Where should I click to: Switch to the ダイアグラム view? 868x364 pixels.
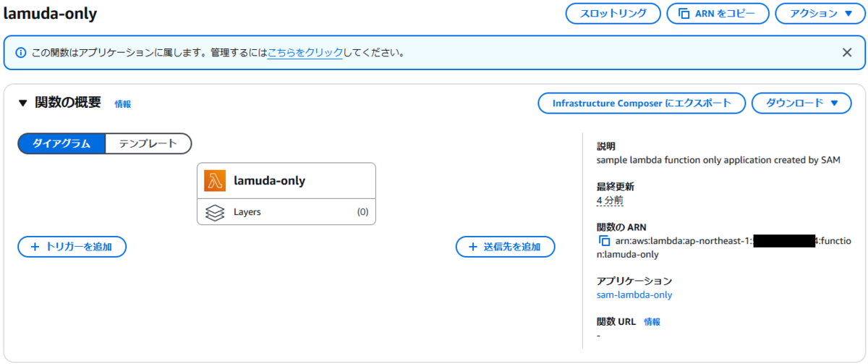61,143
